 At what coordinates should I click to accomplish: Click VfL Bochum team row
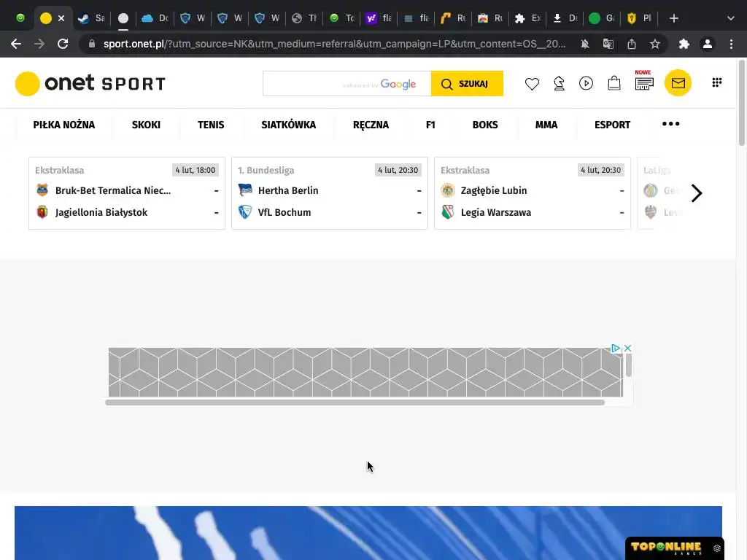click(x=330, y=212)
